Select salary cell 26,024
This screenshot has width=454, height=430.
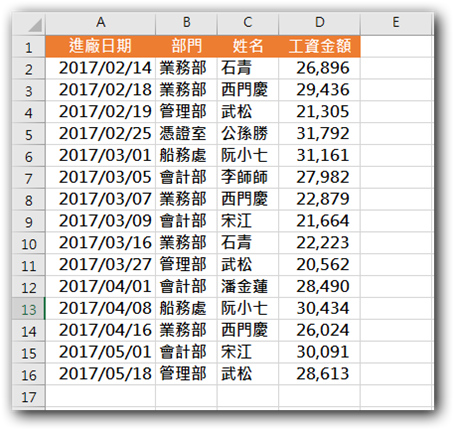(319, 330)
